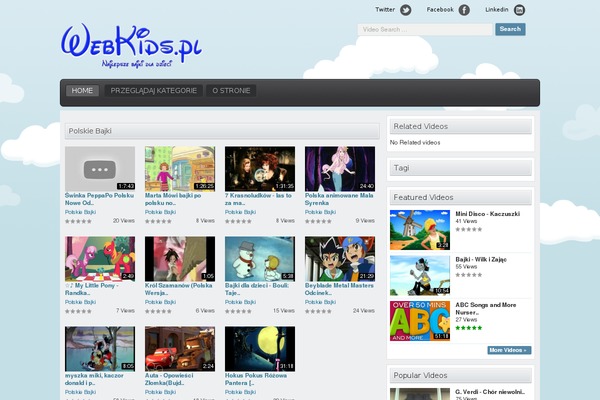Rate Beyblade Metal Masters using stars
This screenshot has width=600, height=400.
(318, 311)
